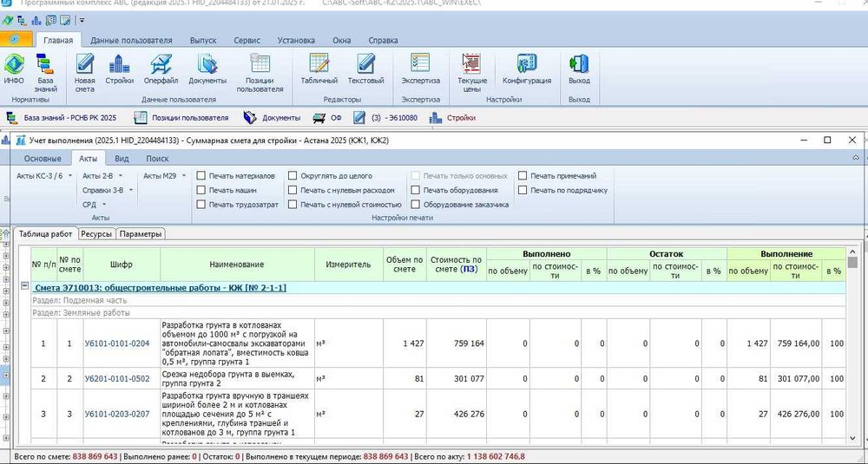
Task: Launch the Оперфайл tool
Action: click(x=161, y=69)
